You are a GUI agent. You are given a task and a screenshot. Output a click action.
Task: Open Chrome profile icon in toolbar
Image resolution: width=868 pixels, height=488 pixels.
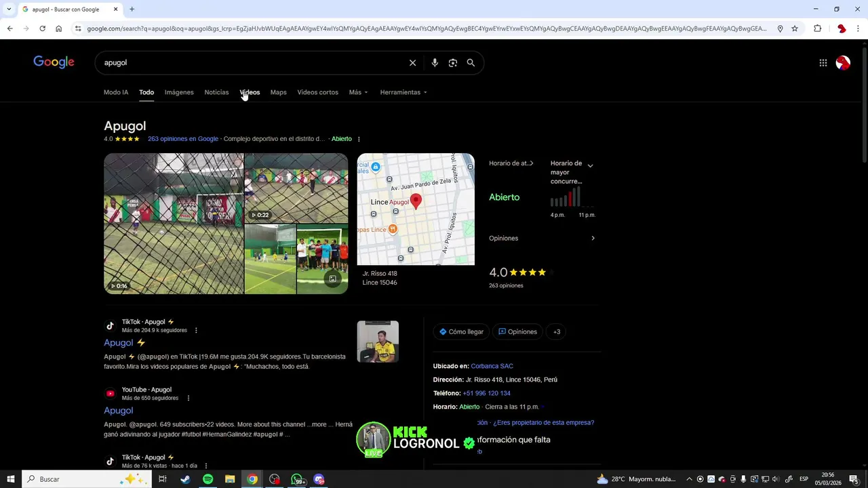click(842, 28)
